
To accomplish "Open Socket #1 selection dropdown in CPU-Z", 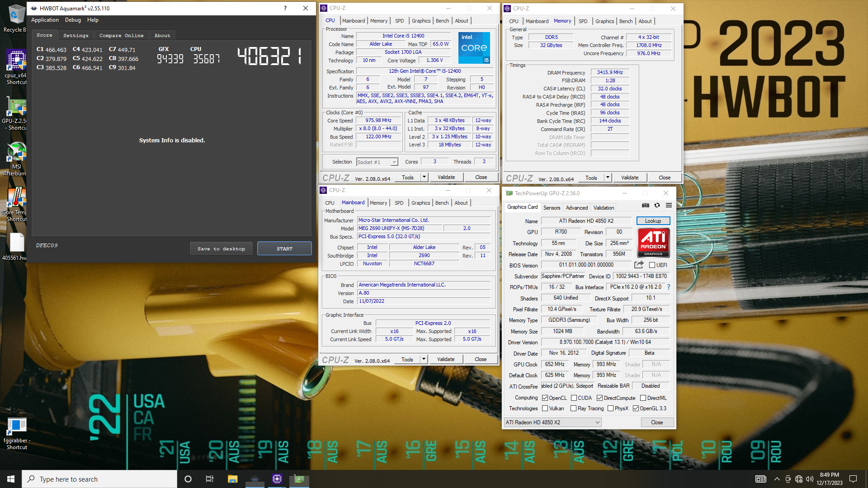I will point(377,162).
